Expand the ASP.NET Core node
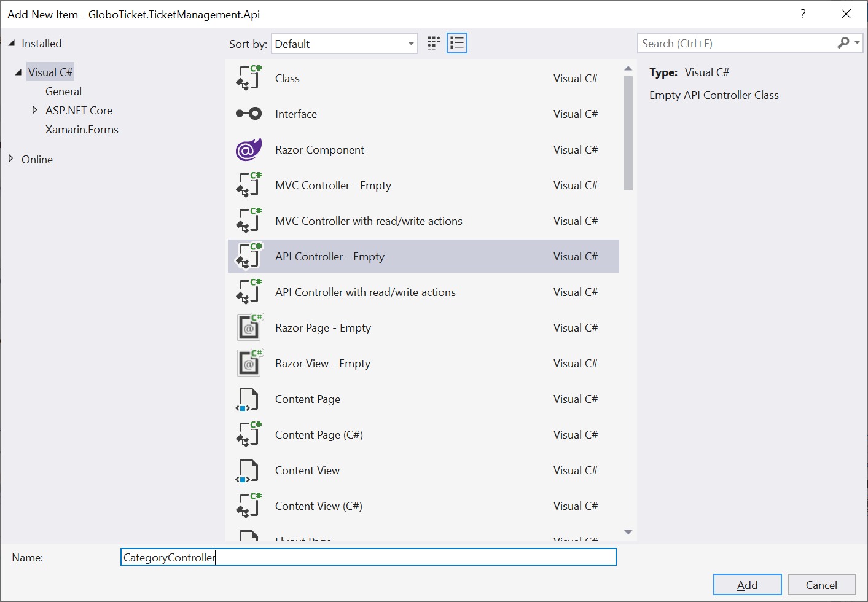The image size is (868, 602). 34,110
